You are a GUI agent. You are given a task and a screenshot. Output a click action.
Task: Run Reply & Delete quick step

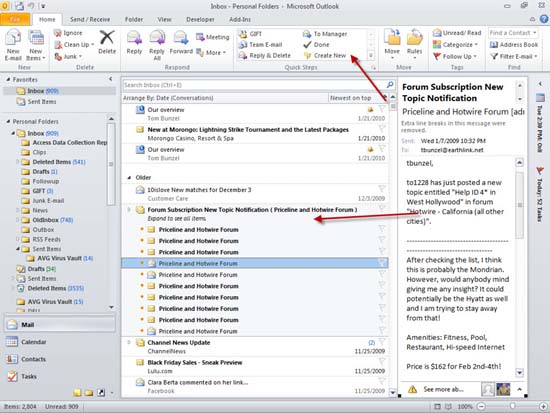click(265, 55)
